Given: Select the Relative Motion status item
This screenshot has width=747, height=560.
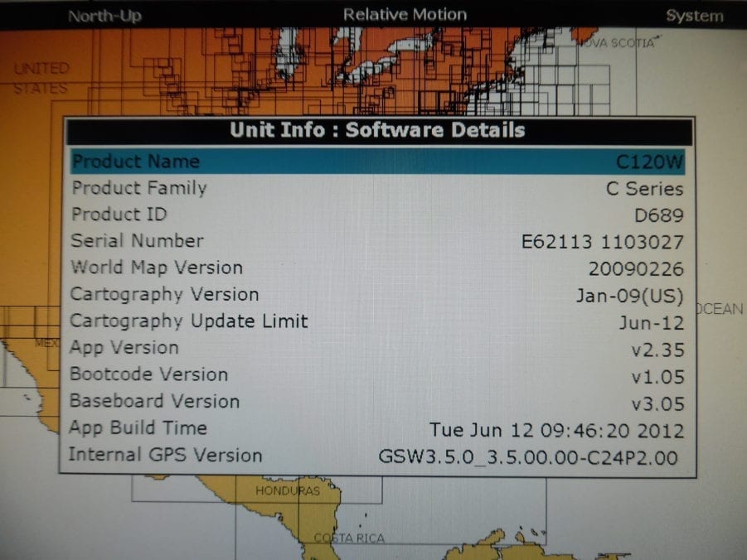Looking at the screenshot, I should tap(405, 15).
